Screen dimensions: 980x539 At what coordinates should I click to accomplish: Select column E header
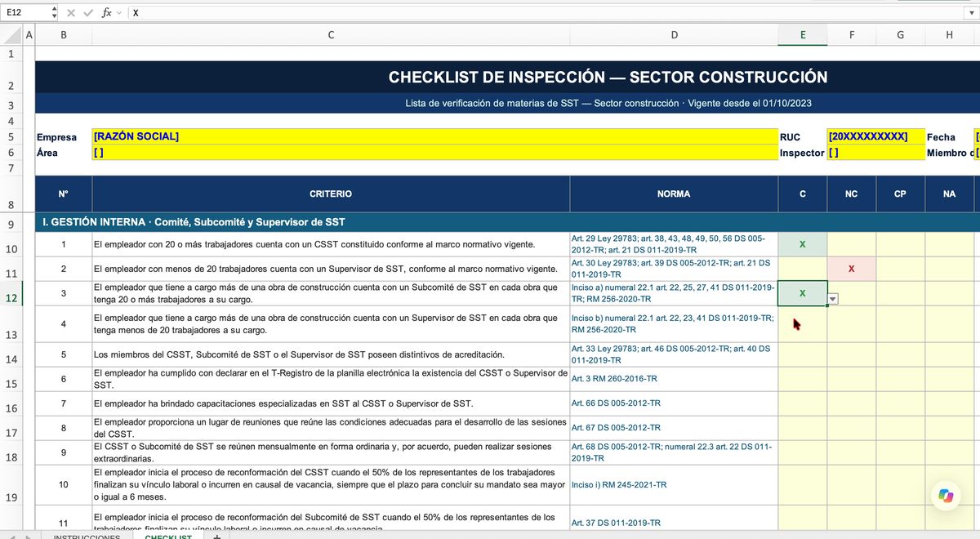coord(803,35)
